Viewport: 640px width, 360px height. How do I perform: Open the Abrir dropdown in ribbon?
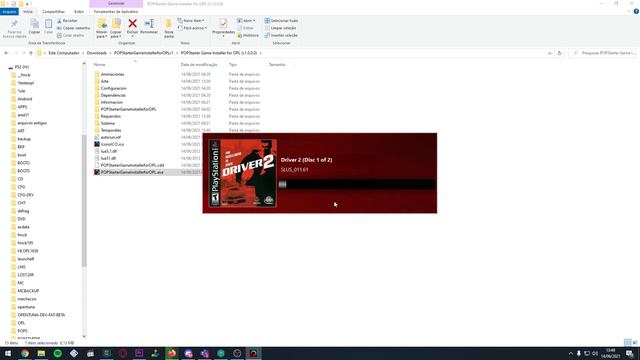click(x=246, y=20)
